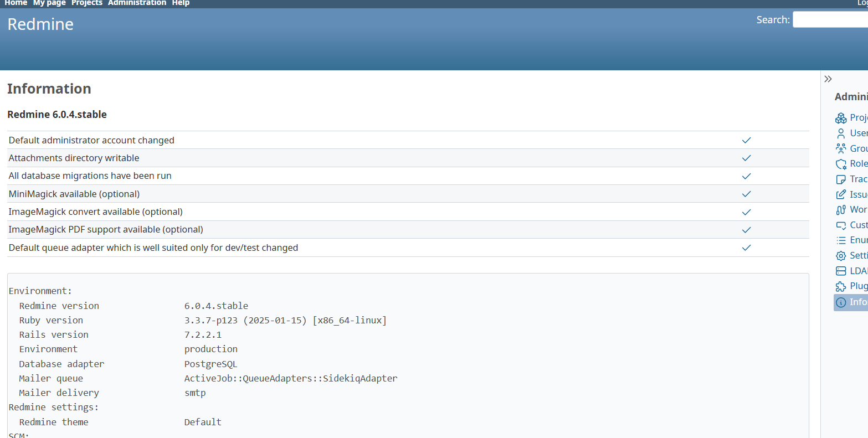This screenshot has height=438, width=868.
Task: Open Projects in the administration sidebar
Action: point(851,118)
